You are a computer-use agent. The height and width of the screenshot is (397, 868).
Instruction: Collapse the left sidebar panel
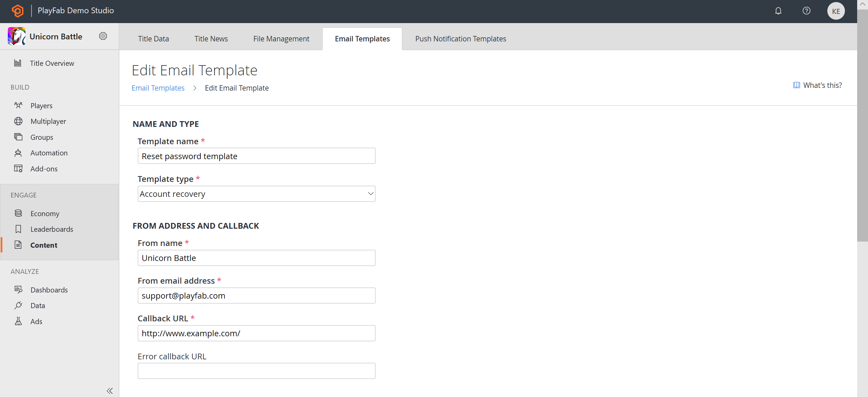coord(110,390)
